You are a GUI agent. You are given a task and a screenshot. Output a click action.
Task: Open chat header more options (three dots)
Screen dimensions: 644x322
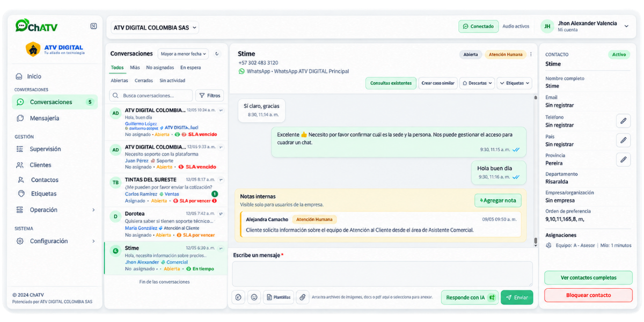(531, 54)
